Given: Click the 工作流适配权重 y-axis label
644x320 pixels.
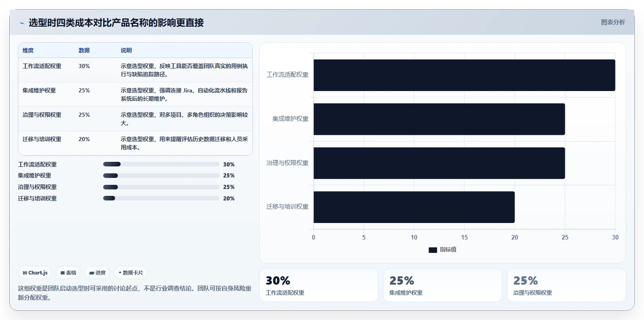Looking at the screenshot, I should (x=287, y=75).
